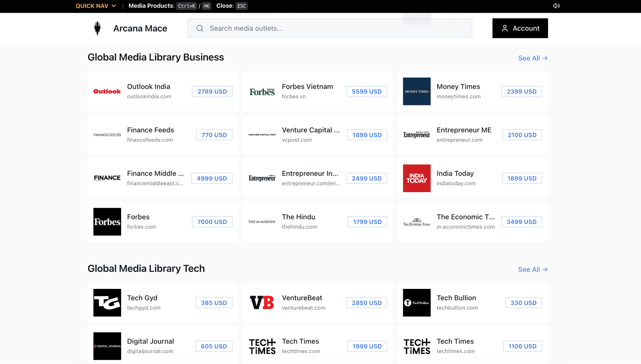Image resolution: width=641 pixels, height=364 pixels.
Task: Click the India Today red logo
Action: 417,178
